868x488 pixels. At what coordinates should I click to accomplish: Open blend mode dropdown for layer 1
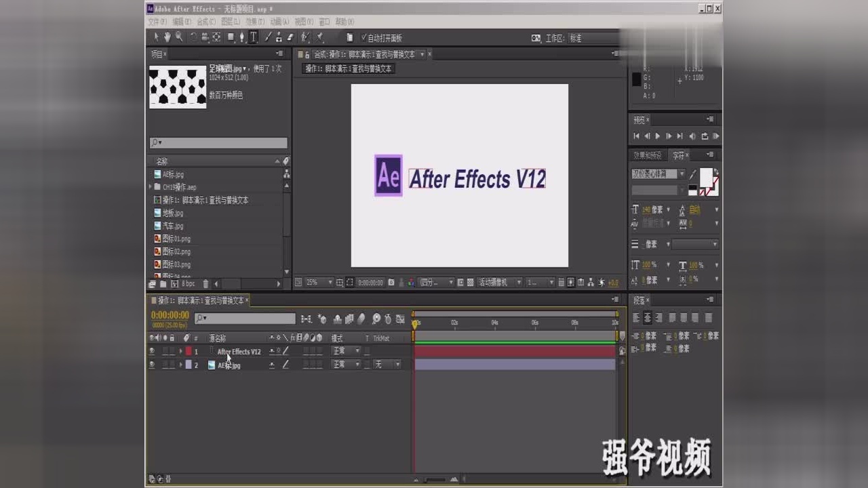347,351
